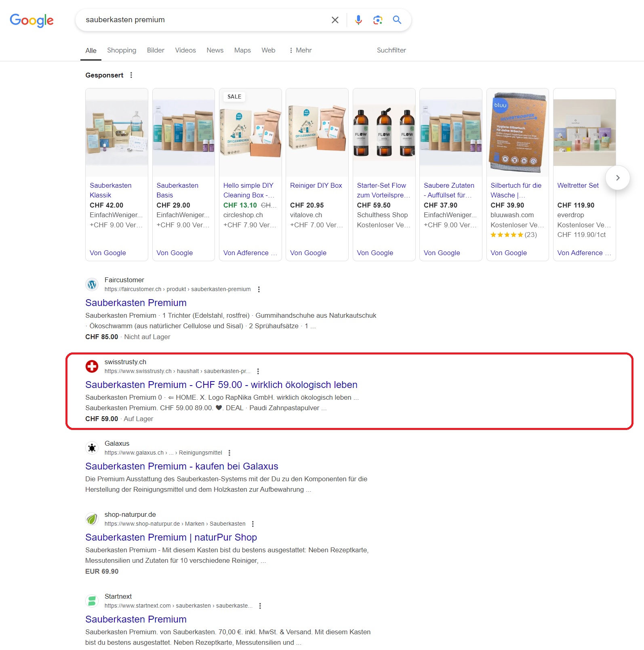Image resolution: width=644 pixels, height=650 pixels.
Task: Click Von Google under Sauberkasten Klassik
Action: pyautogui.click(x=108, y=253)
